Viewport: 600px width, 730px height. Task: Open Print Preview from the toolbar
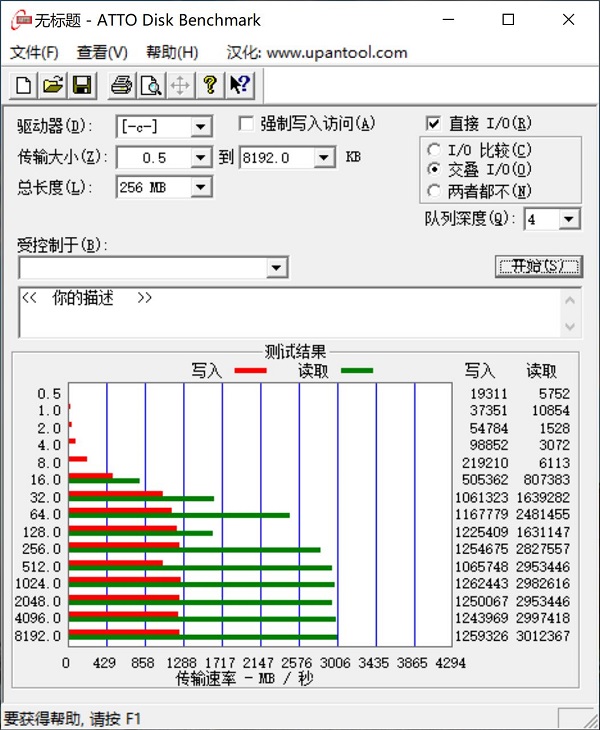[150, 85]
